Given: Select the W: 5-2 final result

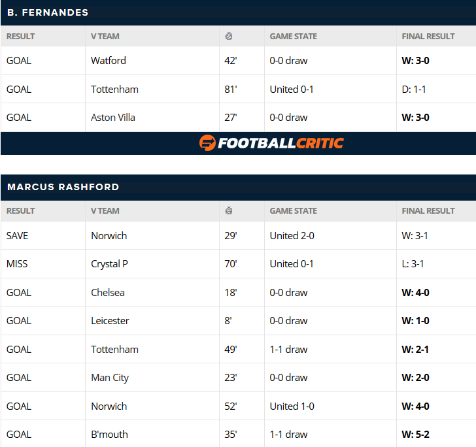Looking at the screenshot, I should (415, 434).
